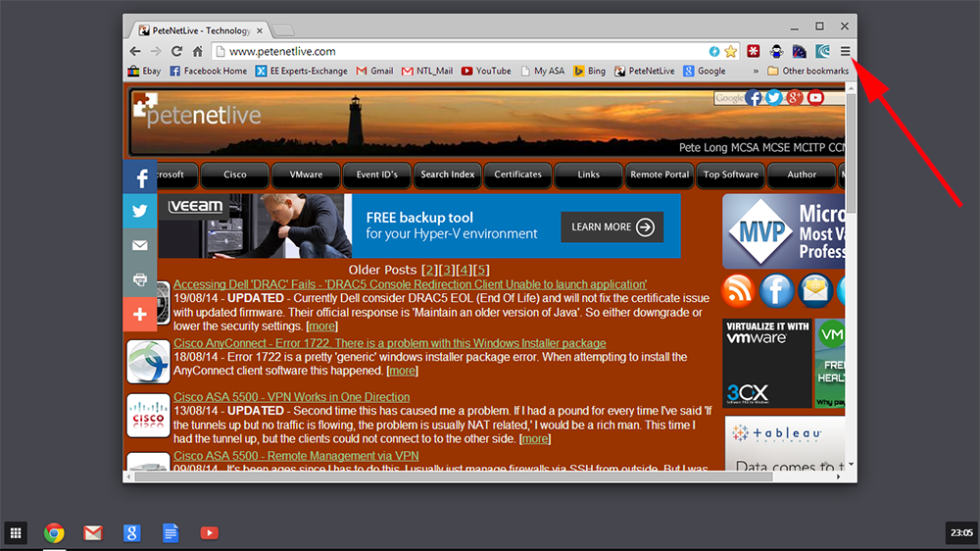980x551 pixels.
Task: Open Facebook Home bookmark
Action: tap(208, 72)
